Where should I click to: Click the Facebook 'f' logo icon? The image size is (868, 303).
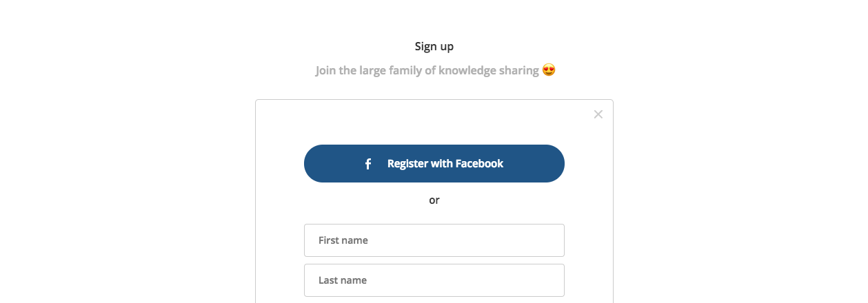368,164
